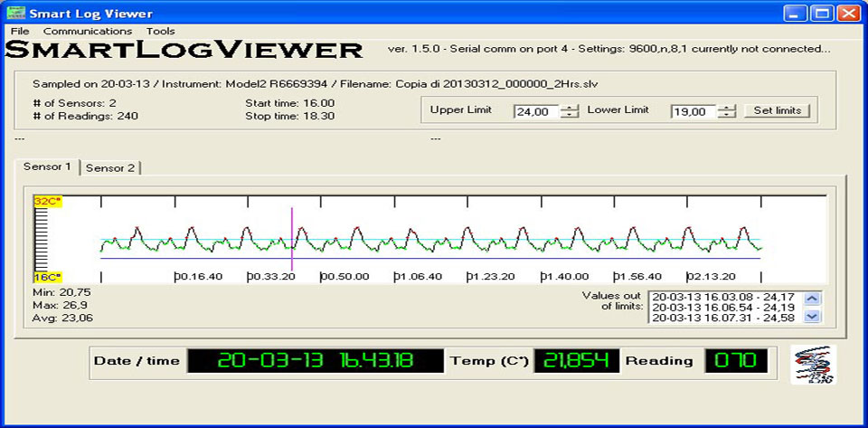Screen dimensions: 868x428
Task: Click the company logo icon at bottom right
Action: (814, 365)
